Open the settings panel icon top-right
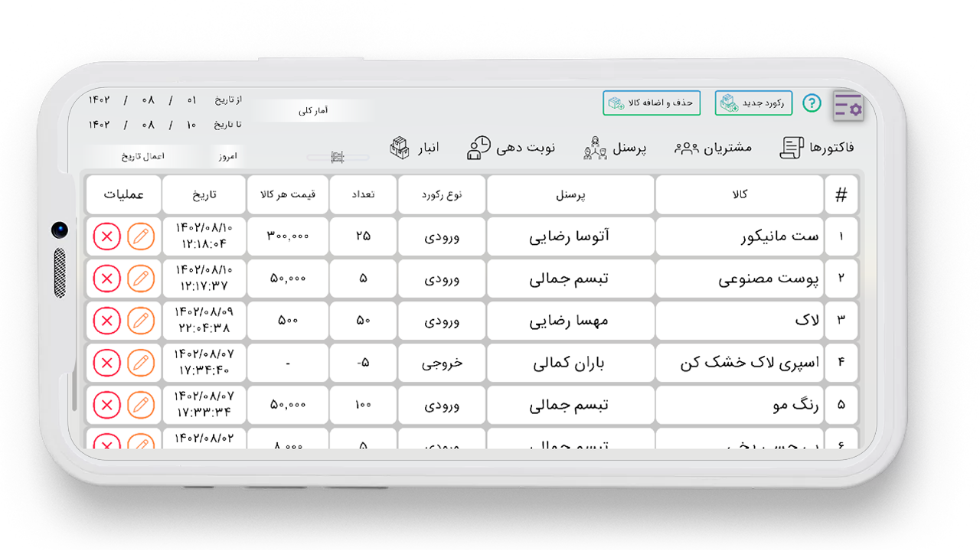The width and height of the screenshot is (980, 551). click(847, 107)
